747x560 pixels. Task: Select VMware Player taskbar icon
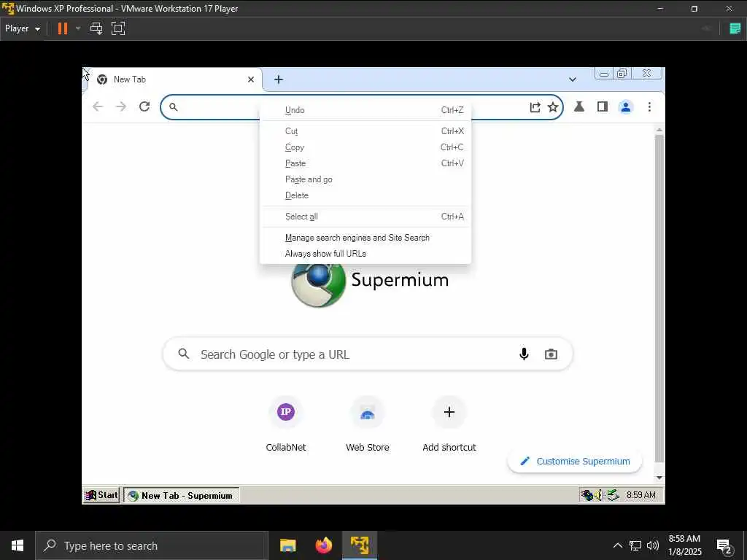pos(360,545)
